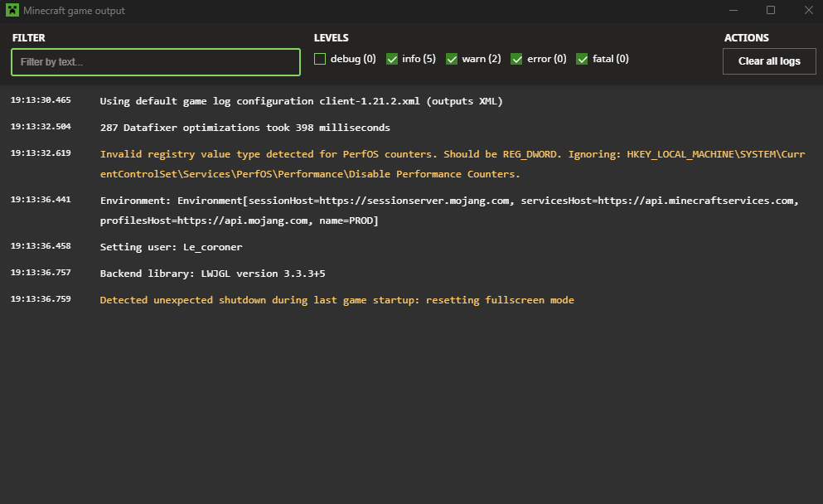The image size is (823, 504).
Task: Click the LWJGL backend library log line
Action: 218,274
